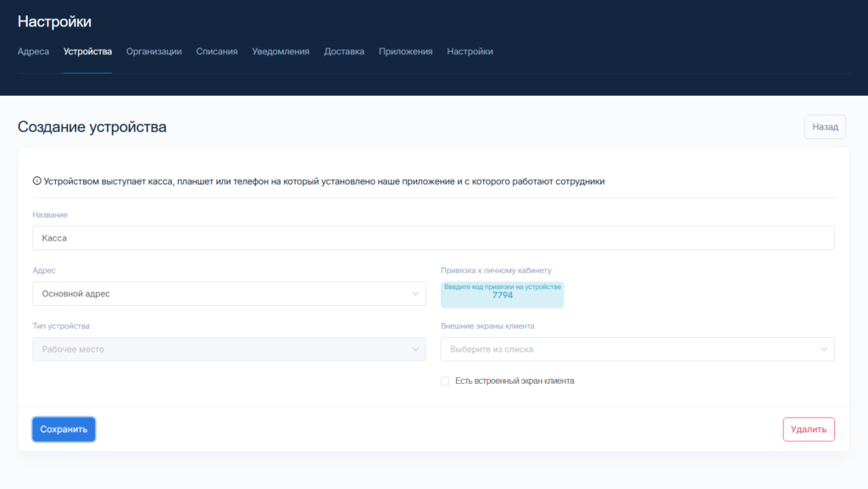Enable Есть встроенный экран клиента checkbox
Viewport: 868px width, 489px height.
(x=445, y=381)
